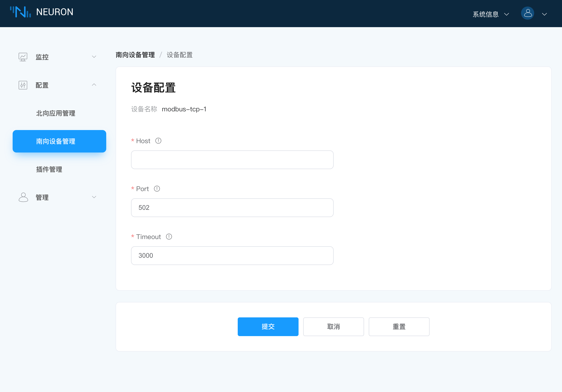Click the info icon beside Host
562x392 pixels.
click(x=158, y=141)
